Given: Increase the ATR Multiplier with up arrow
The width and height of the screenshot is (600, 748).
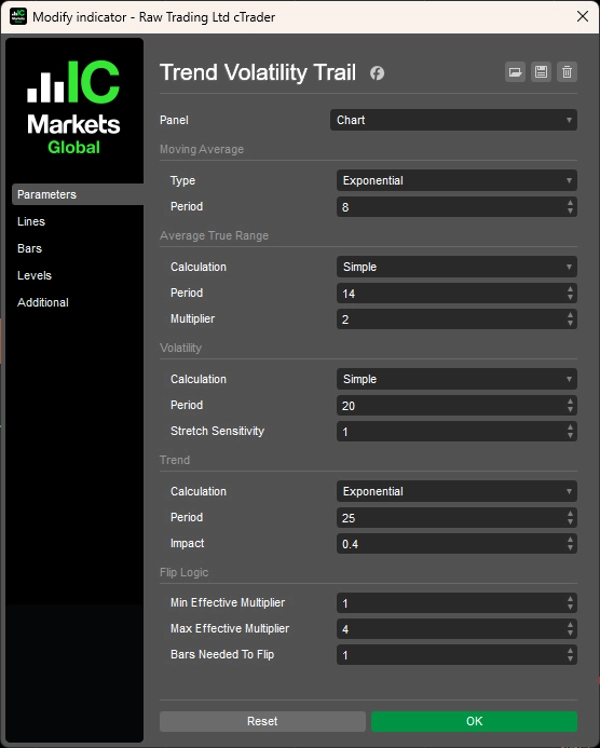Looking at the screenshot, I should 571,315.
